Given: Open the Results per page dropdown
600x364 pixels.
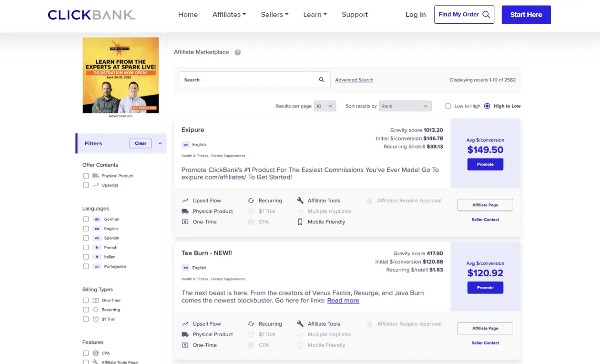Looking at the screenshot, I should pyautogui.click(x=325, y=106).
